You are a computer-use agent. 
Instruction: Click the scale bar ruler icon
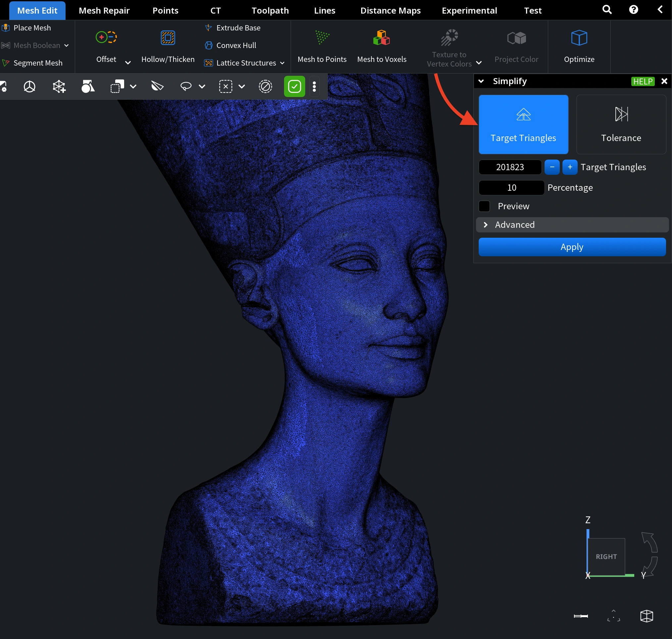581,616
